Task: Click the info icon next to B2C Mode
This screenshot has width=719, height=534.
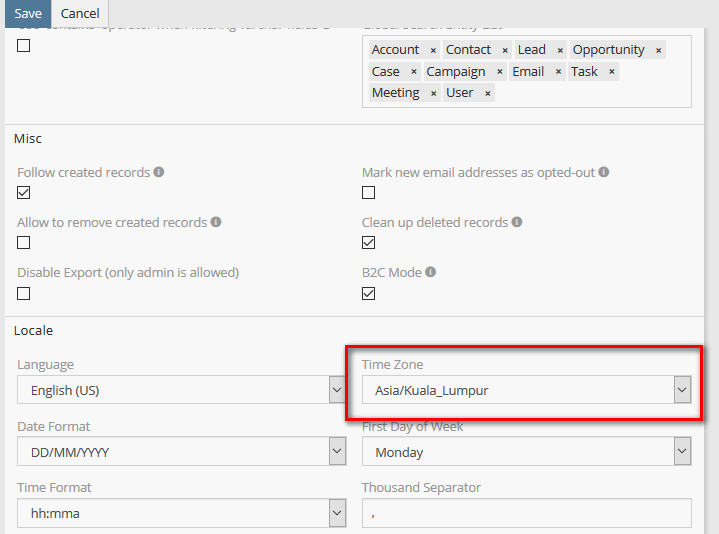Action: tap(431, 272)
